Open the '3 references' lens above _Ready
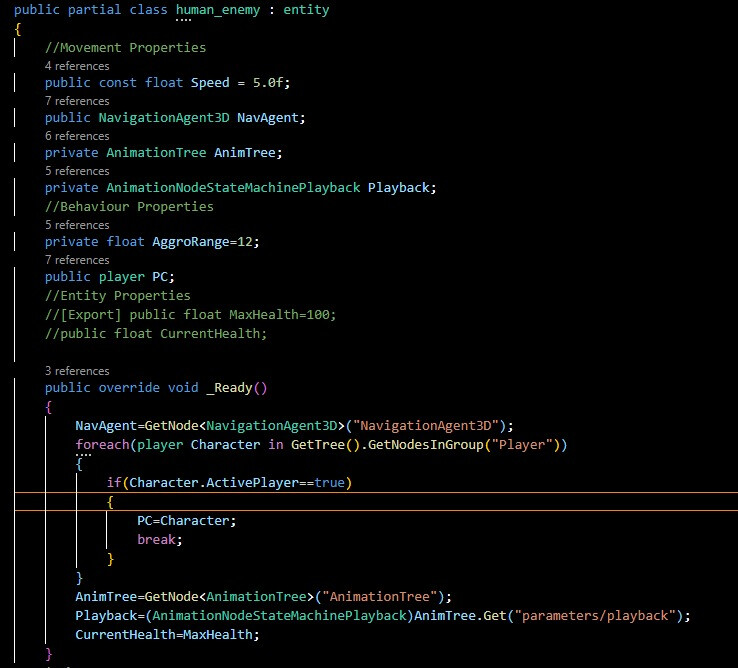738x668 pixels. [77, 371]
